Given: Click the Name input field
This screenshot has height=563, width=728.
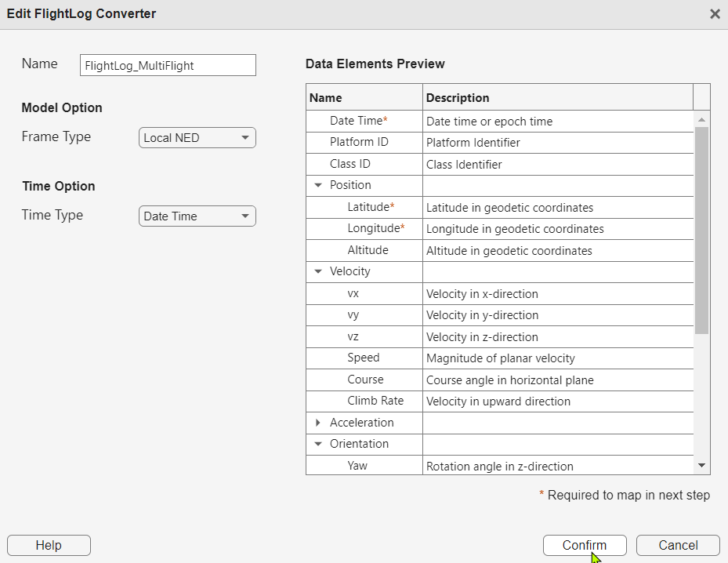Looking at the screenshot, I should (x=168, y=65).
